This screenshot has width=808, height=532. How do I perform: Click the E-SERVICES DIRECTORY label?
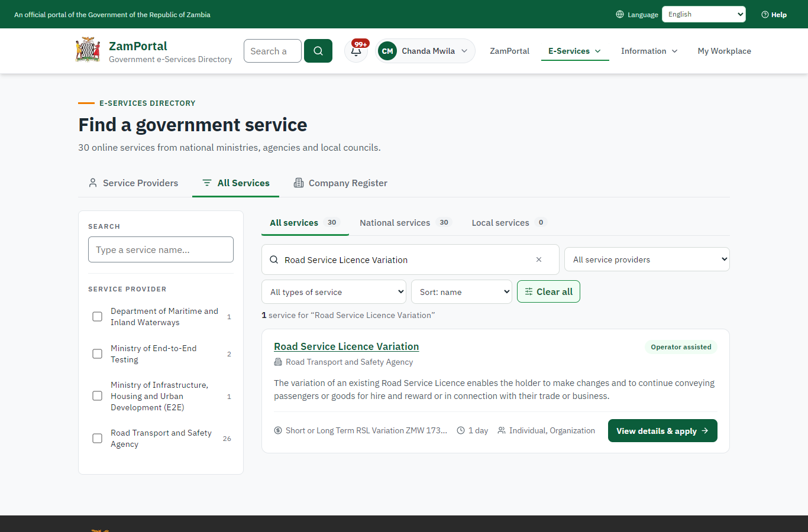pyautogui.click(x=147, y=103)
